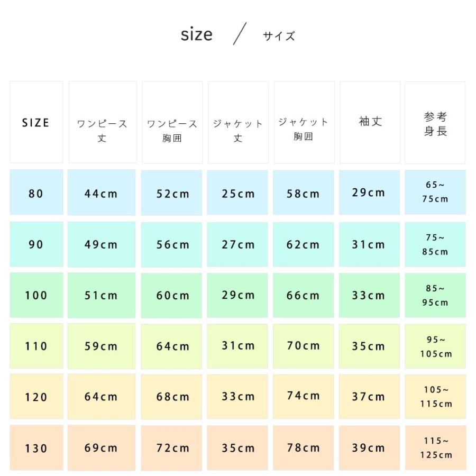
Task: Select the 39cm sleeve length cell
Action: pos(369,448)
